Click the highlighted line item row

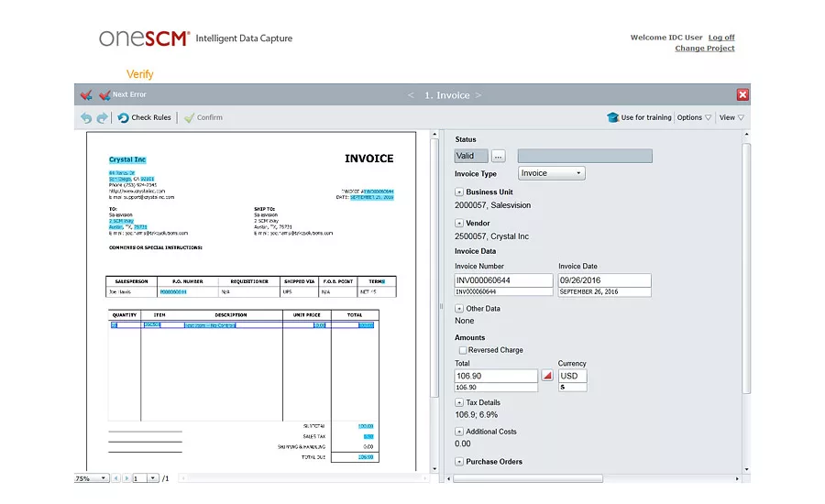tap(242, 325)
